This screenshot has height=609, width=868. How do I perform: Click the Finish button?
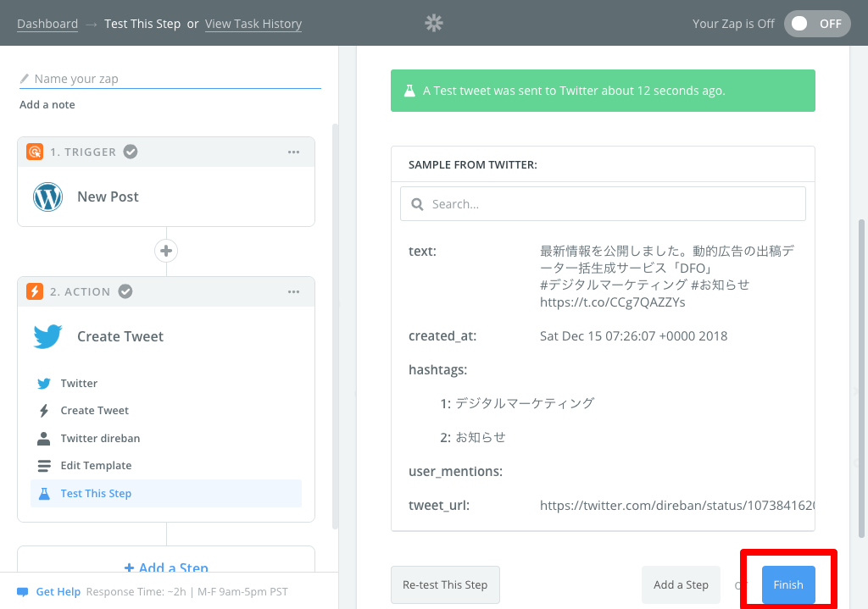pos(788,584)
